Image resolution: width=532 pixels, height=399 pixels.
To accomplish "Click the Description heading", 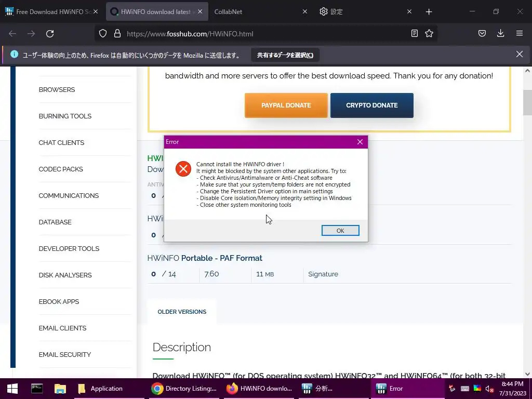I will [x=181, y=347].
